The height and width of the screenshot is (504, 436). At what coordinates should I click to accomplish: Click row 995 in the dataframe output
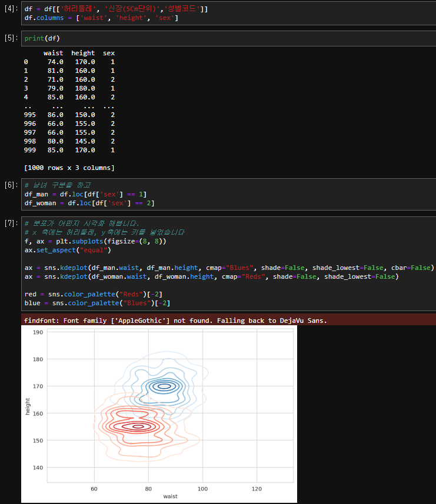(69, 115)
